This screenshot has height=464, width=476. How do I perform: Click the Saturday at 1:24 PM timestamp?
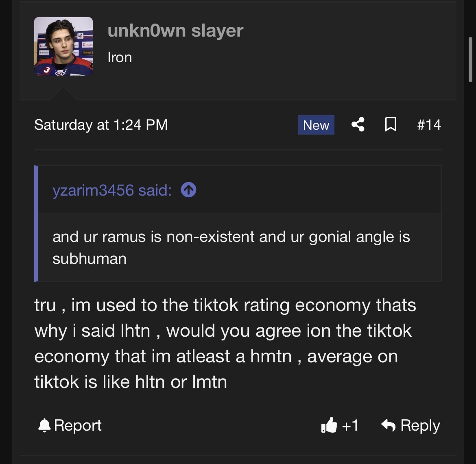coord(101,124)
